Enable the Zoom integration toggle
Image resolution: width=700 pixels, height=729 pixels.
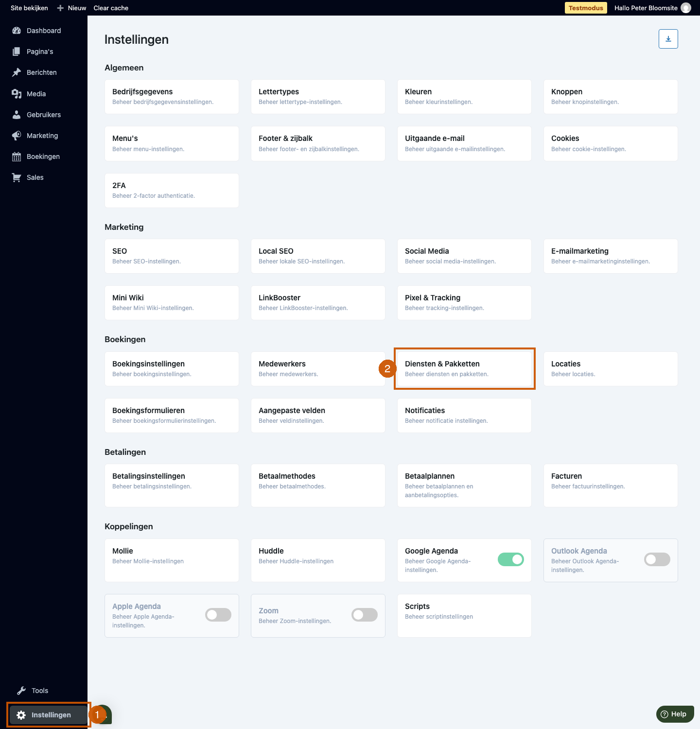365,615
